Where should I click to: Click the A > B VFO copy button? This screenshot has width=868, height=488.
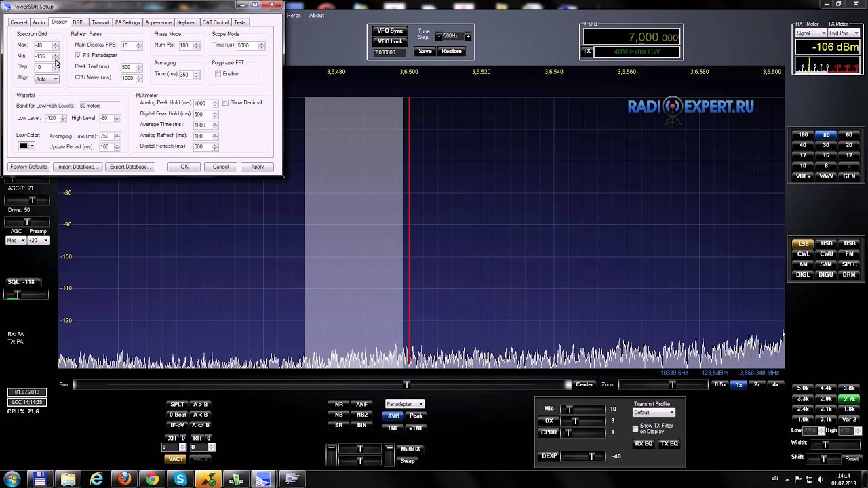(x=200, y=404)
